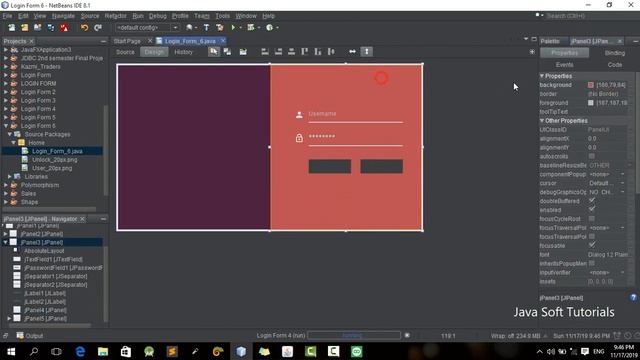Click the right dark button on form
This screenshot has width=640, height=360.
coord(382,166)
